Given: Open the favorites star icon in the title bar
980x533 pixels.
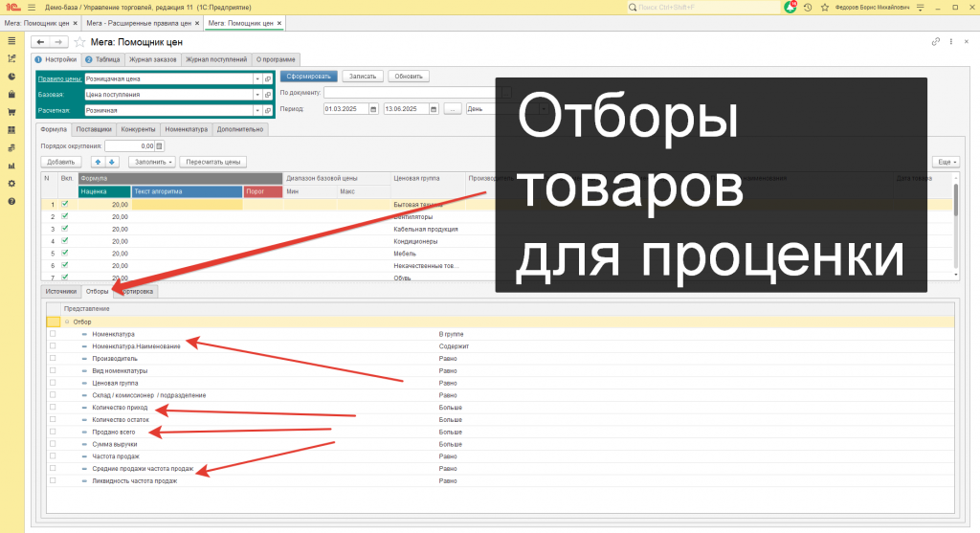Looking at the screenshot, I should tap(824, 7).
